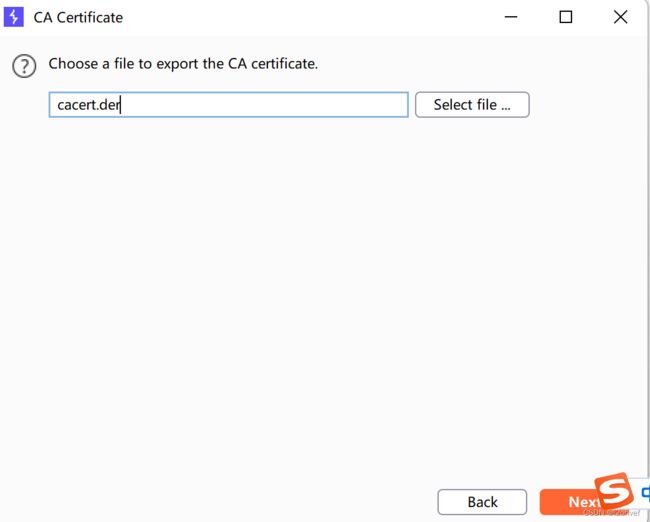Click the CSDN watermark text at the corner
Image resolution: width=650 pixels, height=522 pixels.
[x=611, y=513]
